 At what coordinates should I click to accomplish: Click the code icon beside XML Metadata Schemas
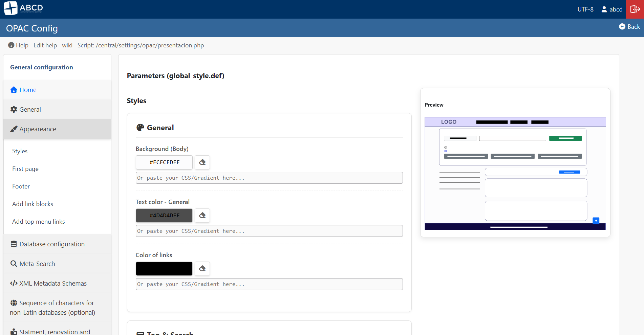tap(14, 283)
